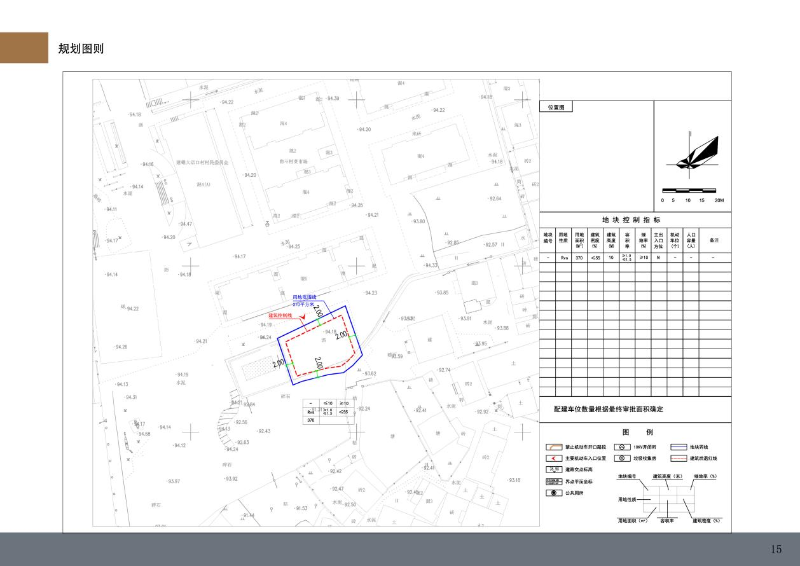Click the public toilet legend symbol

[551, 493]
